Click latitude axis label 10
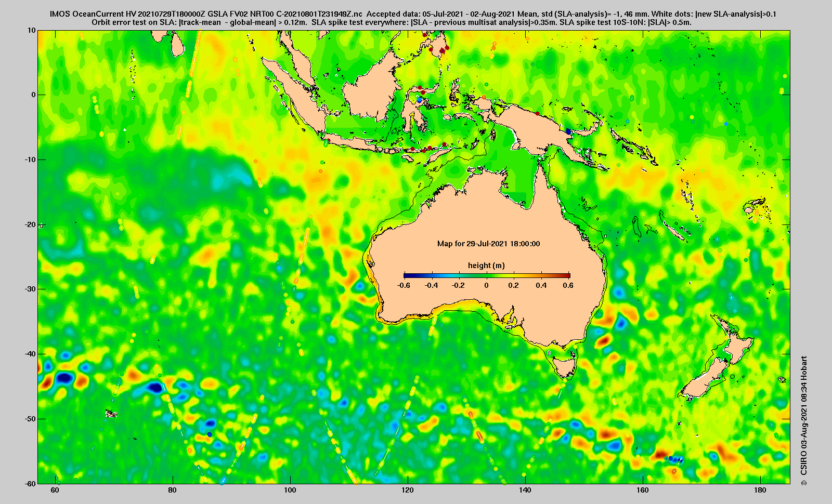 tap(32, 30)
